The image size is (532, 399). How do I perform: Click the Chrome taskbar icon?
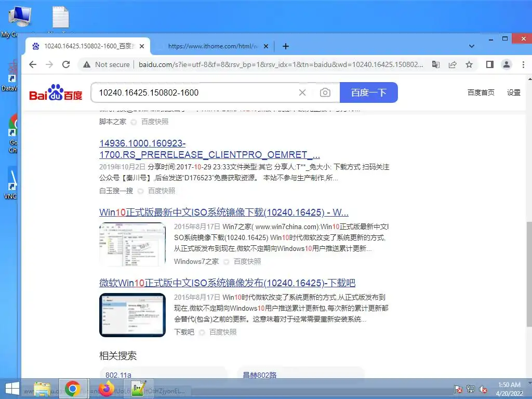tap(73, 389)
